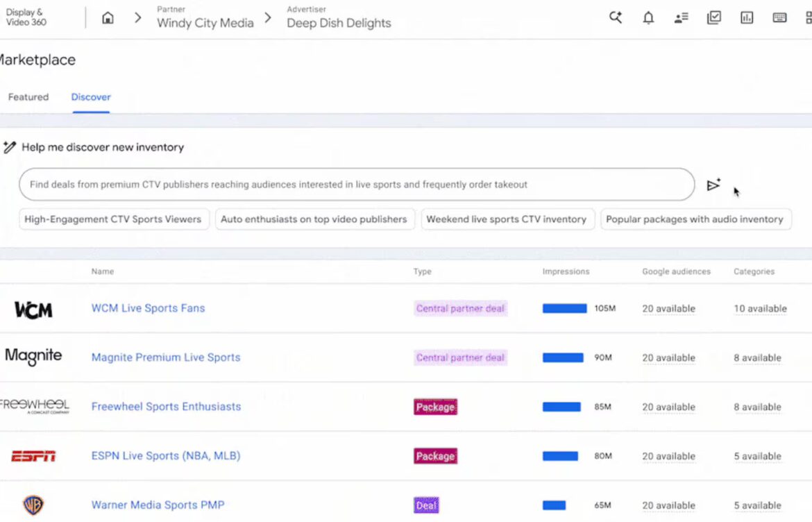Click 8 available categories for Freewheel
Image resolution: width=812 pixels, height=522 pixels.
coord(757,407)
